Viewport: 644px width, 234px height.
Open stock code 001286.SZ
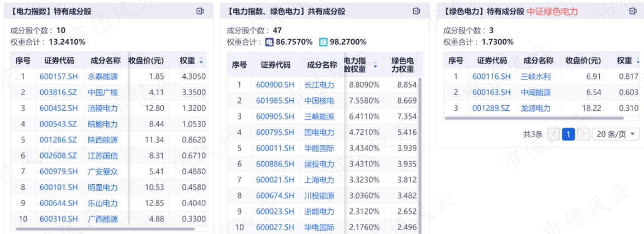(x=59, y=140)
